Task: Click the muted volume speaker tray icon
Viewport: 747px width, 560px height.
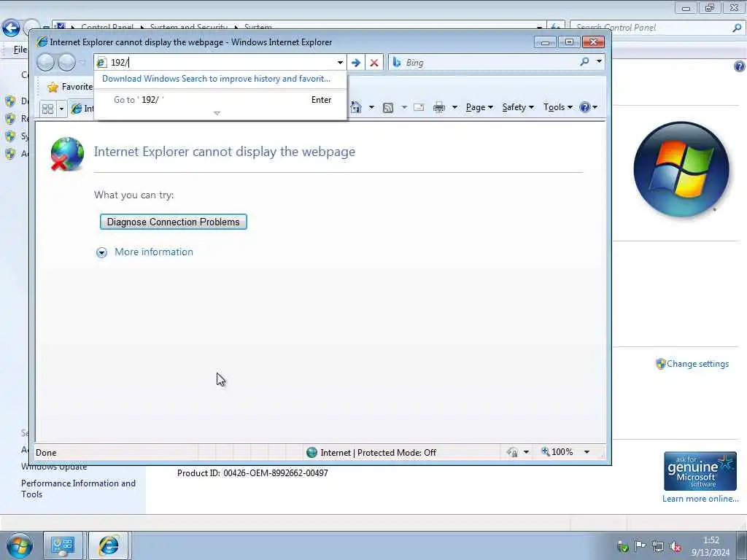Action: 676,547
